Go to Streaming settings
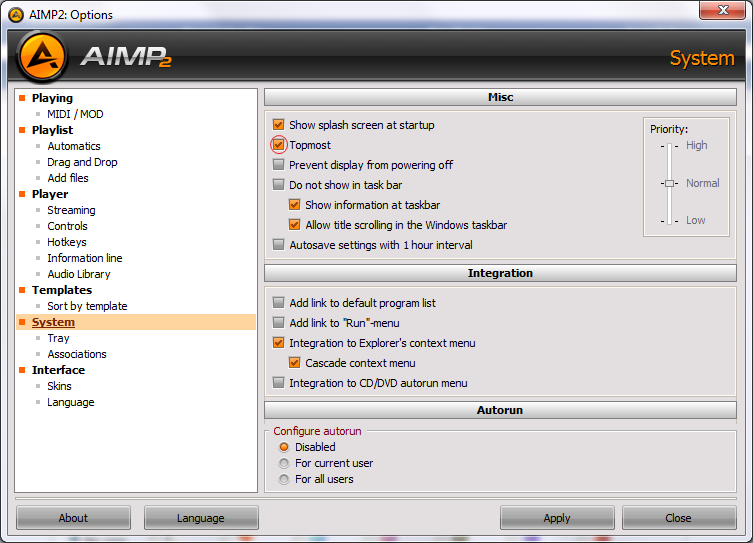The image size is (753, 543). click(x=71, y=210)
